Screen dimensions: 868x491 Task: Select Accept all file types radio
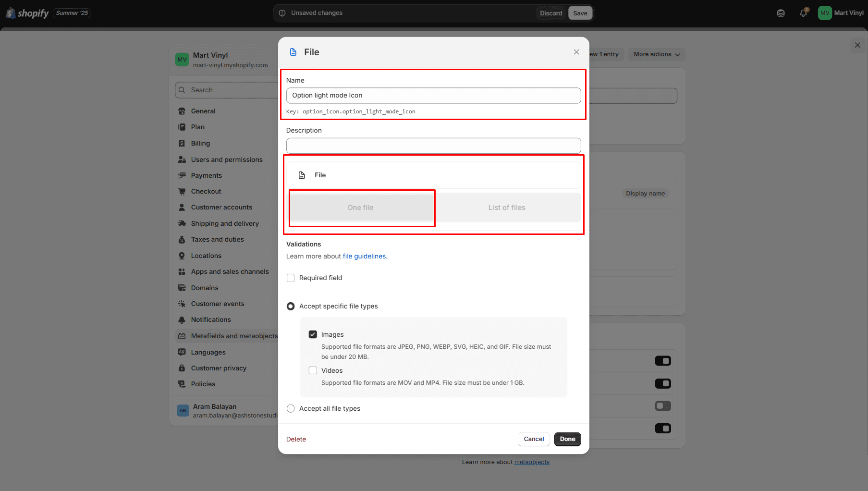(291, 408)
